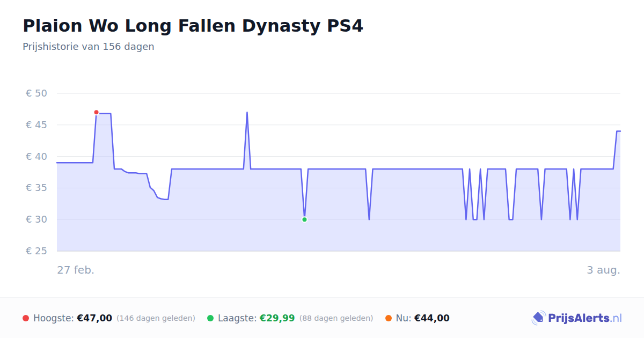Click the green lowest price marker on chart
The height and width of the screenshot is (338, 644).
click(304, 219)
